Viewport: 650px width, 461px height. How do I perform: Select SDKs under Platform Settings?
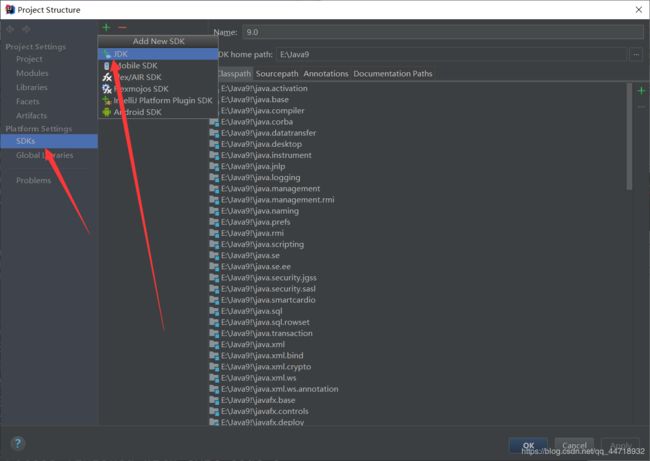coord(49,141)
